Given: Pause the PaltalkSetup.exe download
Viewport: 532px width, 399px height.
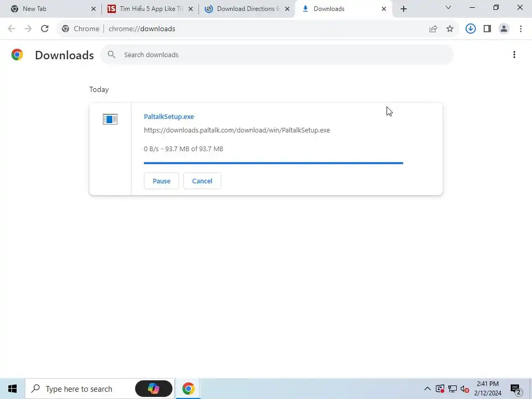Looking at the screenshot, I should point(161,181).
